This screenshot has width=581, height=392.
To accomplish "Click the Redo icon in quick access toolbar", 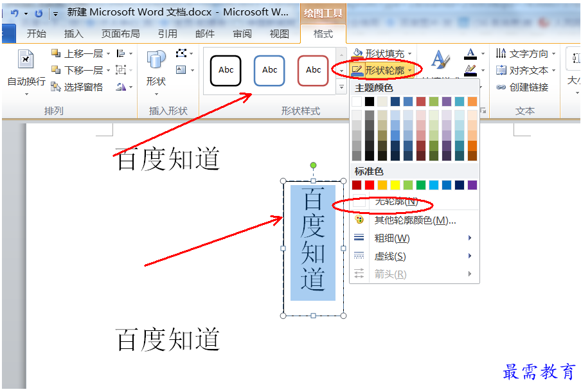I will click(39, 13).
